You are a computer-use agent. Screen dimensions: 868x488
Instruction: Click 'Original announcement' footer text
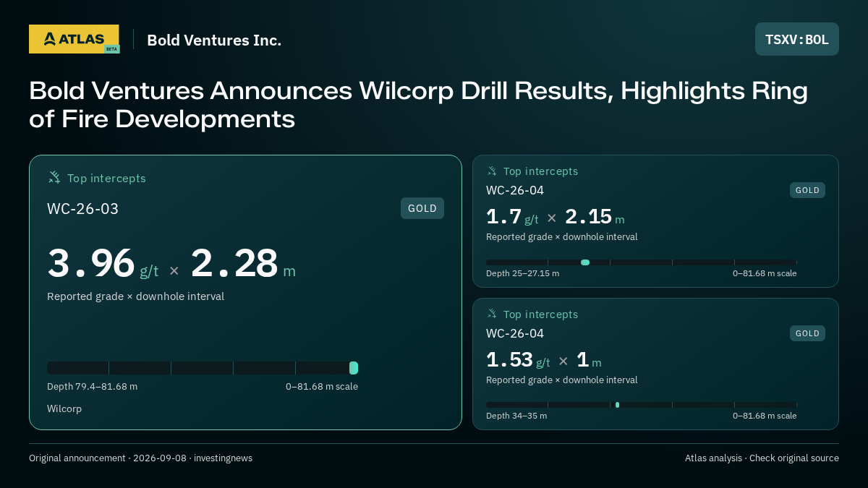77,458
